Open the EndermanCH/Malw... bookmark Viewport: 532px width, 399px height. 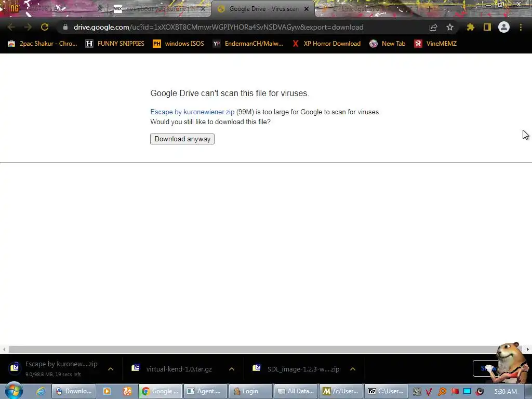pyautogui.click(x=248, y=44)
